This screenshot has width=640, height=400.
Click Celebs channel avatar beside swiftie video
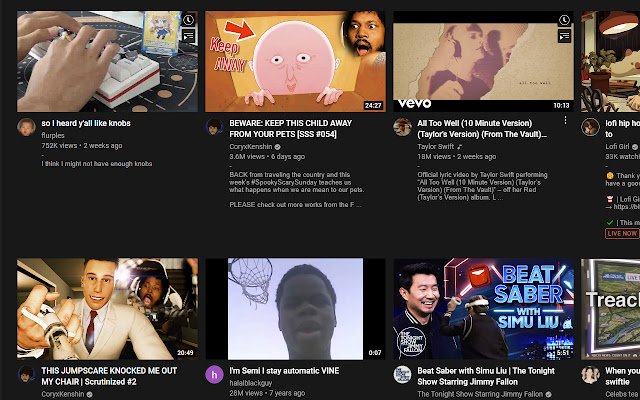pyautogui.click(x=590, y=374)
